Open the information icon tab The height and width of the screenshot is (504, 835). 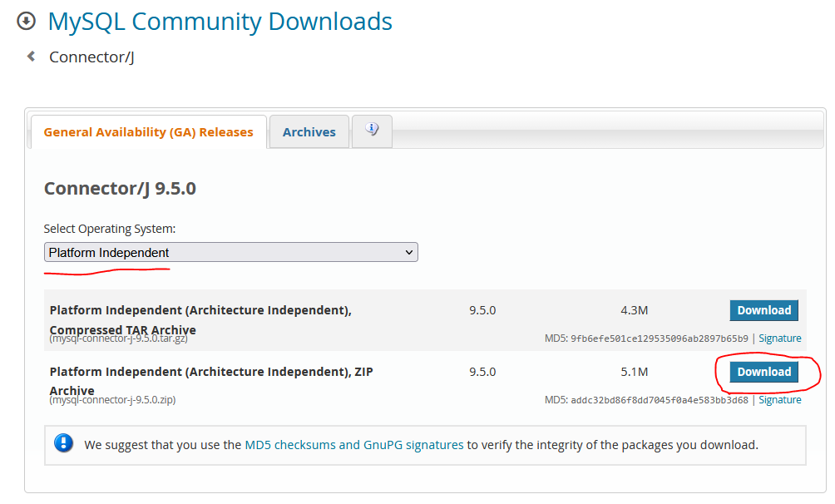tap(372, 131)
